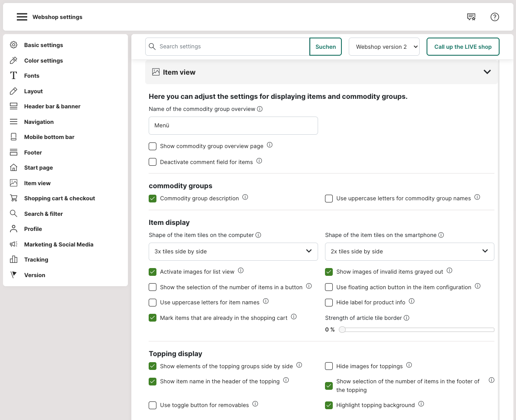The image size is (516, 420).
Task: Uncheck Commodity group description
Action: point(153,199)
